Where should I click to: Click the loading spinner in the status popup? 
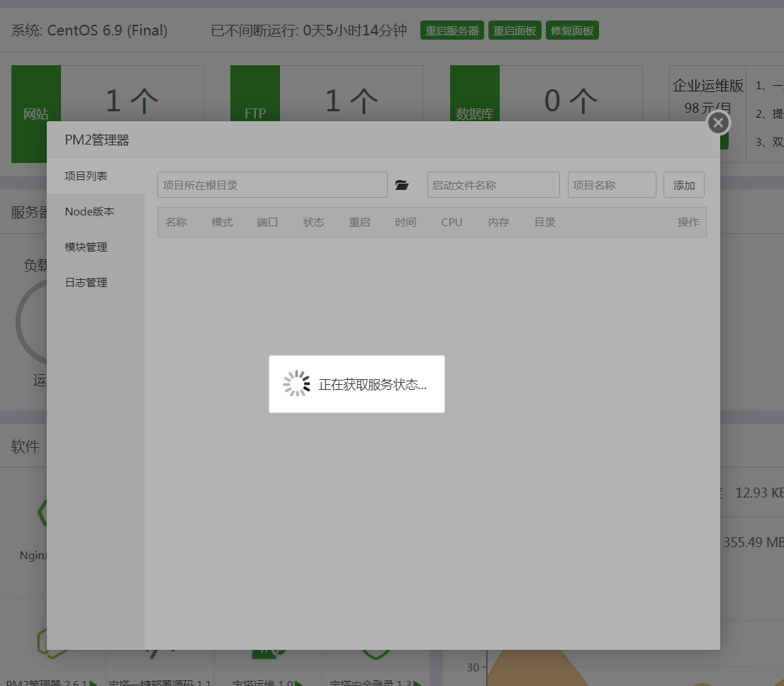[296, 383]
